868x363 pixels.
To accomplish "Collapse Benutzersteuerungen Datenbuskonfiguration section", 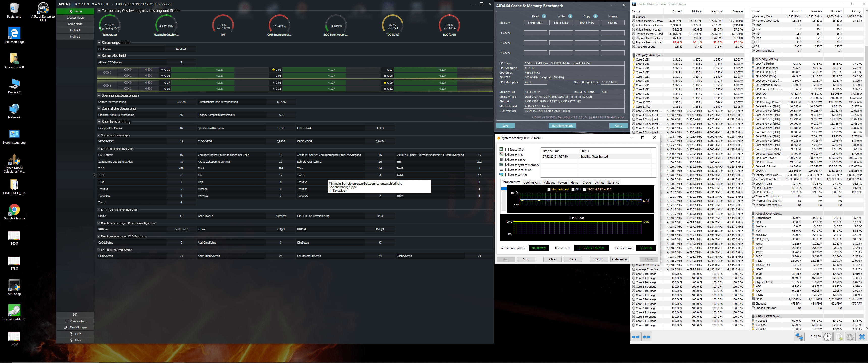I will tap(98, 223).
